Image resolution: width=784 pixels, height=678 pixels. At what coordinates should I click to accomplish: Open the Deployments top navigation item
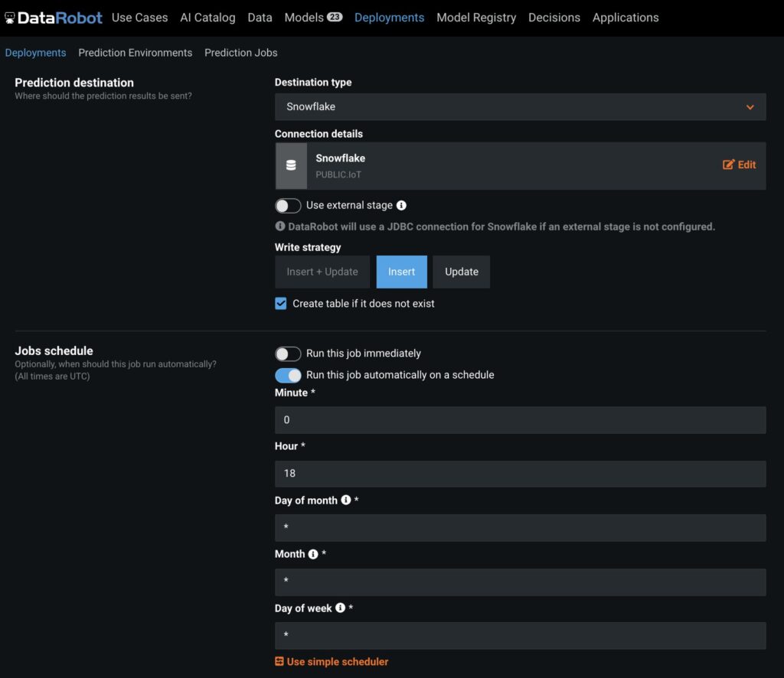pyautogui.click(x=390, y=18)
